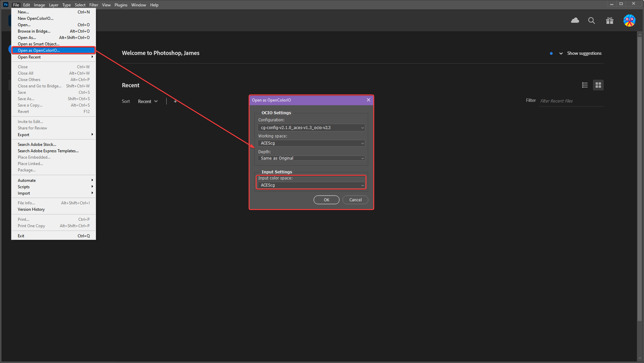The height and width of the screenshot is (363, 644).
Task: Expand the Automate submenu
Action: click(x=53, y=180)
